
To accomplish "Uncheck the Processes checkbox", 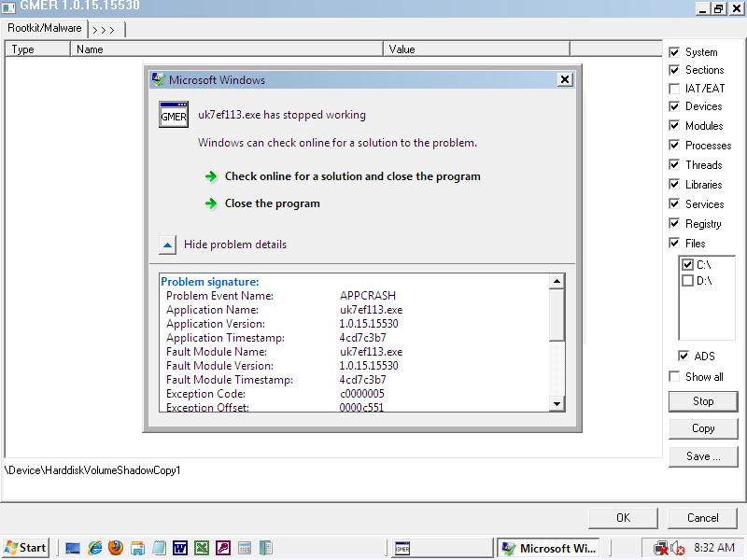I will pos(674,146).
